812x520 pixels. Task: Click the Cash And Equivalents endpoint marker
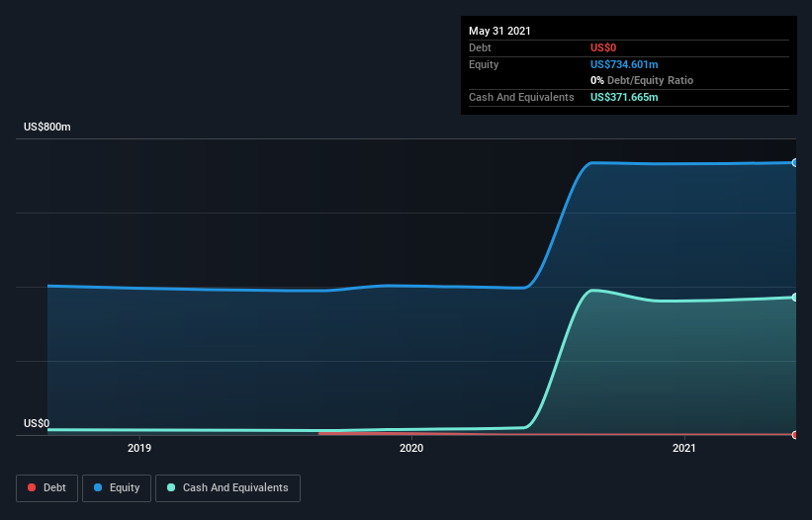pyautogui.click(x=795, y=297)
